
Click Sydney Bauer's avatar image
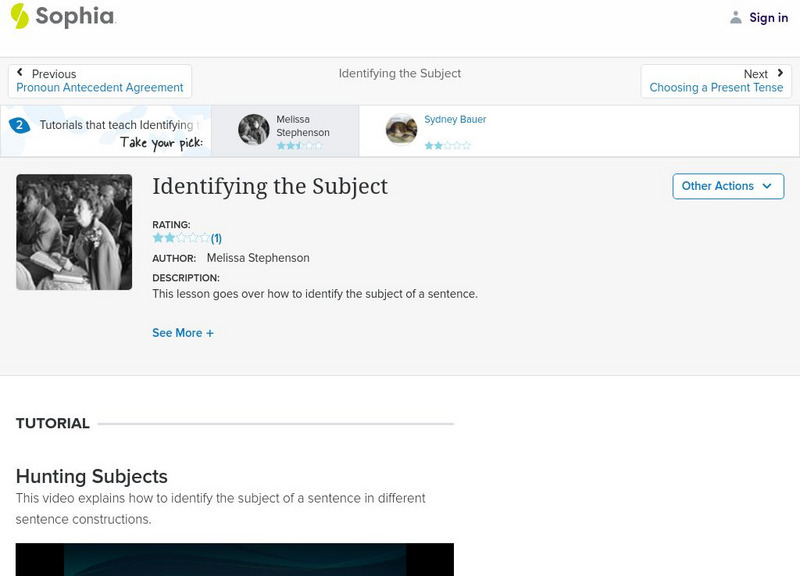click(401, 130)
